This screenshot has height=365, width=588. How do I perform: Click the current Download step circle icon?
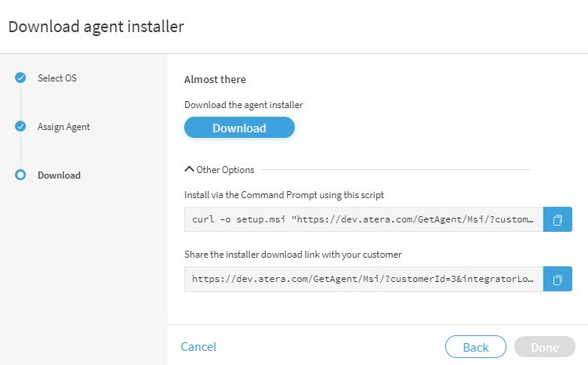20,175
